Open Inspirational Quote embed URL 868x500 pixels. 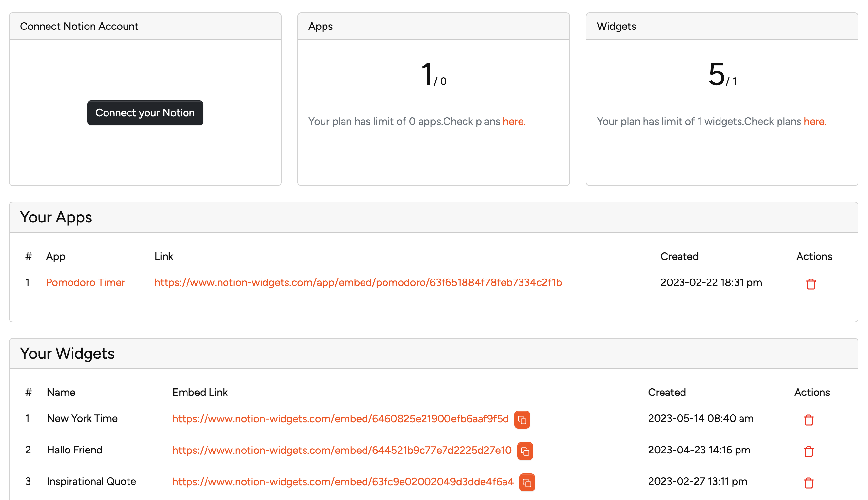[343, 481]
